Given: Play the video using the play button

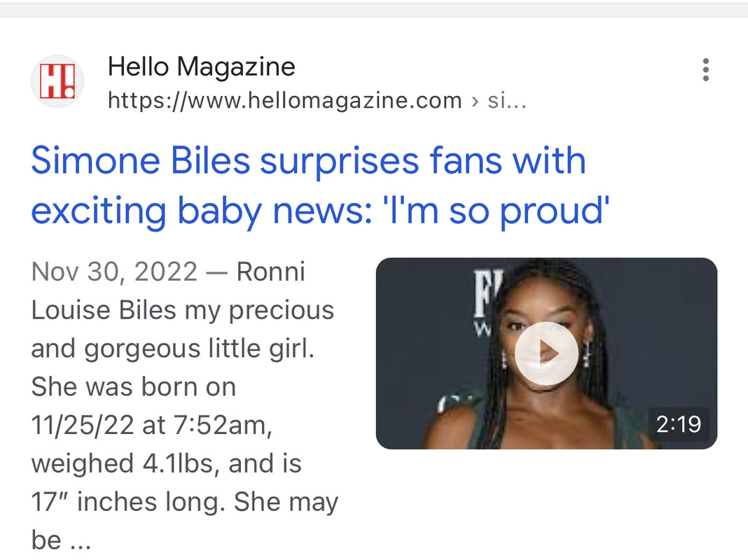Looking at the screenshot, I should point(546,353).
